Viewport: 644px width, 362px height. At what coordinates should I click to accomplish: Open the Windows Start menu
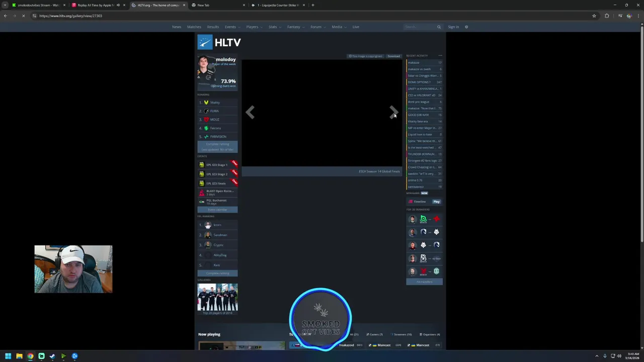[8, 356]
